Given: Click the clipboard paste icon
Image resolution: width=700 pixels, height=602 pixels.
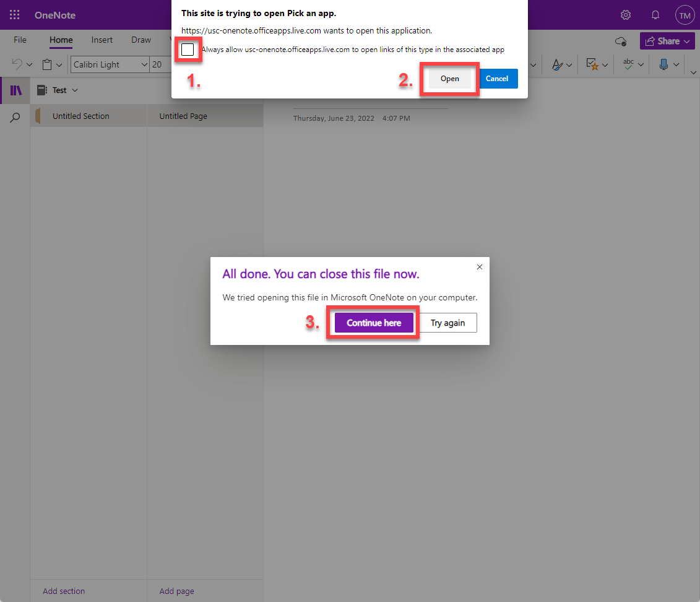Looking at the screenshot, I should pyautogui.click(x=47, y=64).
